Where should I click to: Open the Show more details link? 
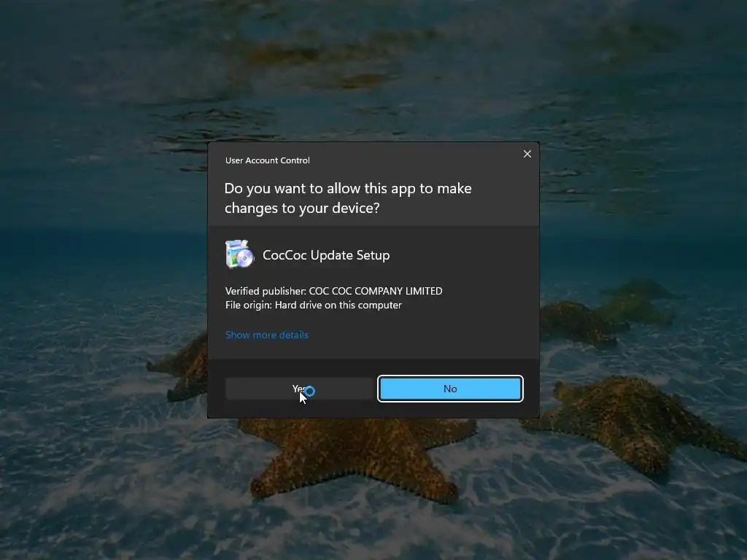click(267, 335)
